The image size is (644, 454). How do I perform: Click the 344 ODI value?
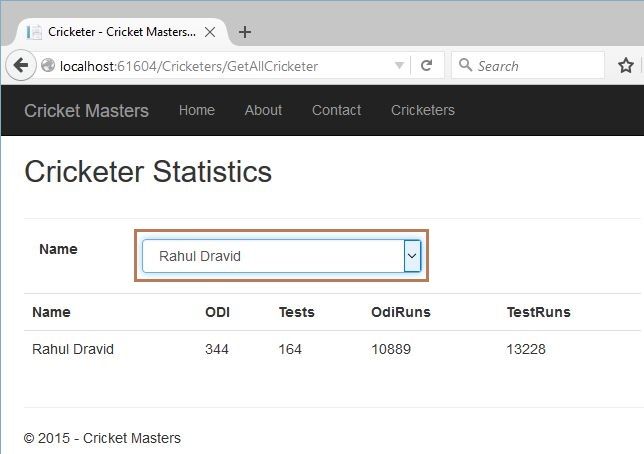tap(217, 349)
